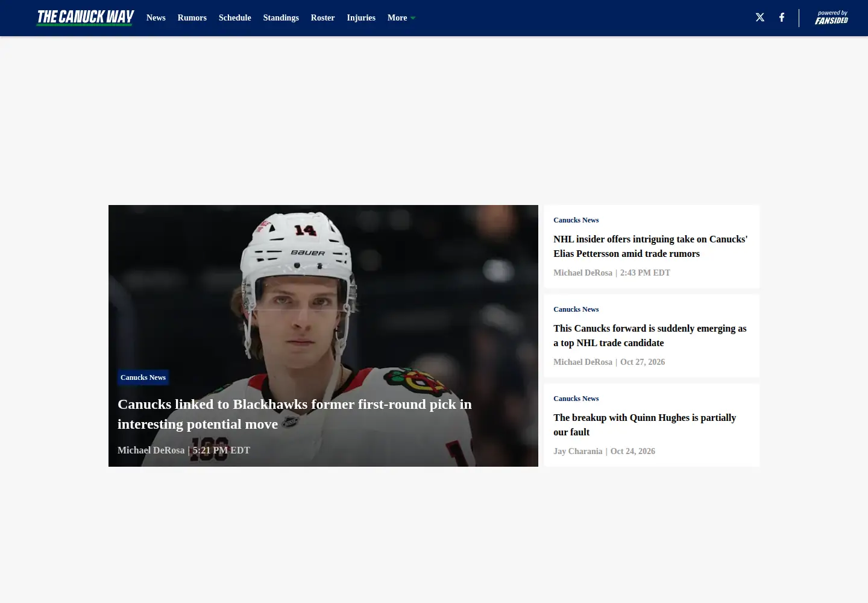Viewport: 868px width, 603px height.
Task: Open the X (Twitter) social icon
Action: (x=760, y=17)
